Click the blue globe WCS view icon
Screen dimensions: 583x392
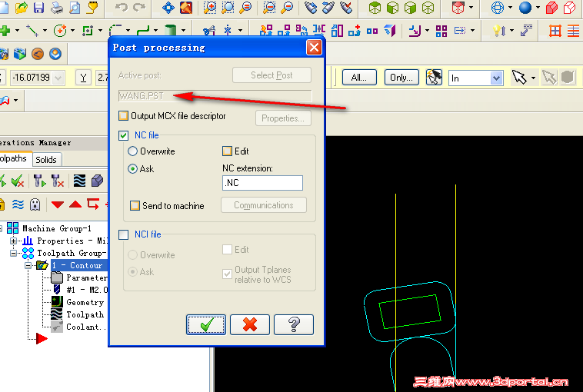coord(498,8)
